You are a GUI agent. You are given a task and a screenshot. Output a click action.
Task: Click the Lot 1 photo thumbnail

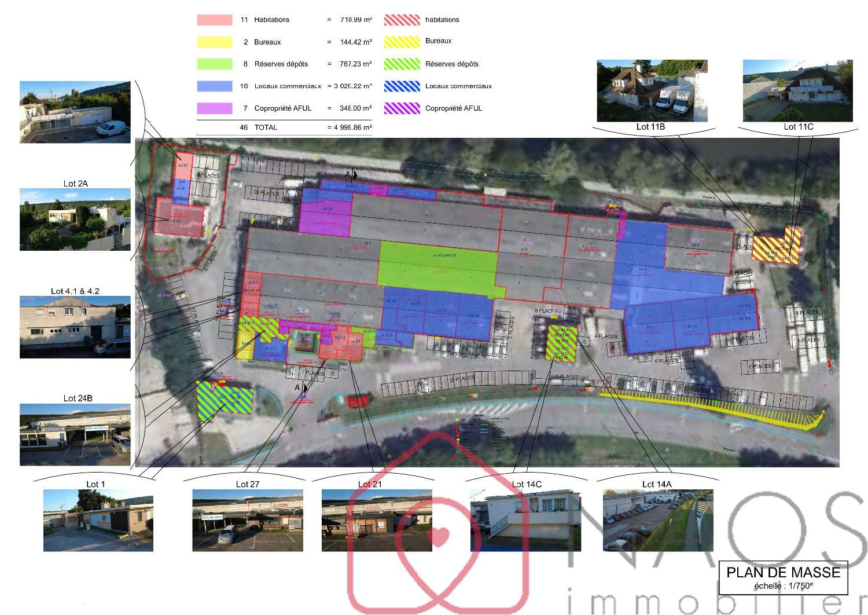(98, 520)
